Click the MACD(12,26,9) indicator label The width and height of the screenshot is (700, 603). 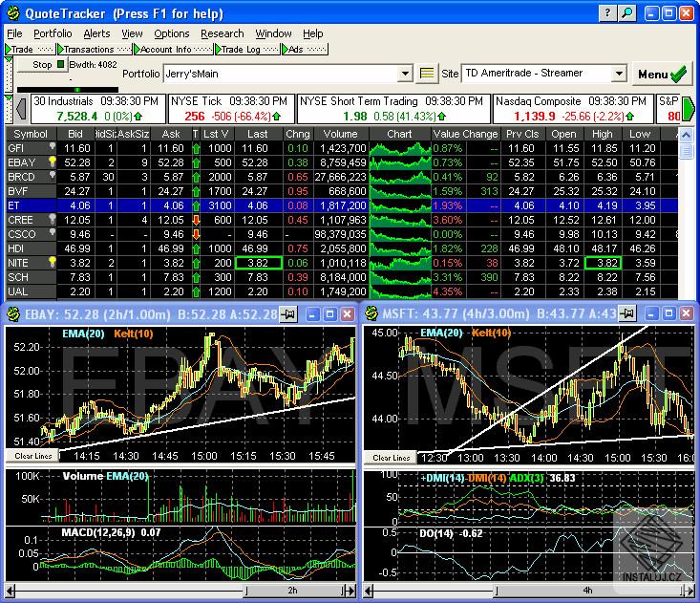tap(98, 532)
